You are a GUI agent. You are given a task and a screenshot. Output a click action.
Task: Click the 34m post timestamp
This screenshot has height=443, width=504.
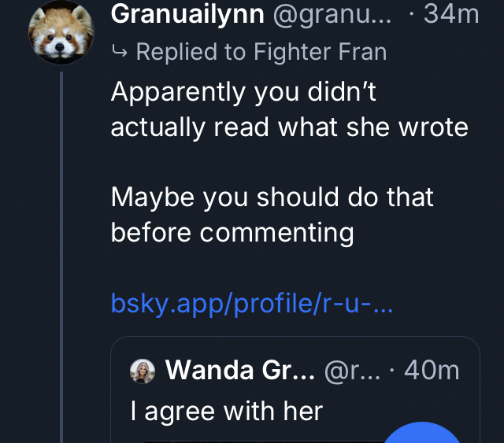451,13
